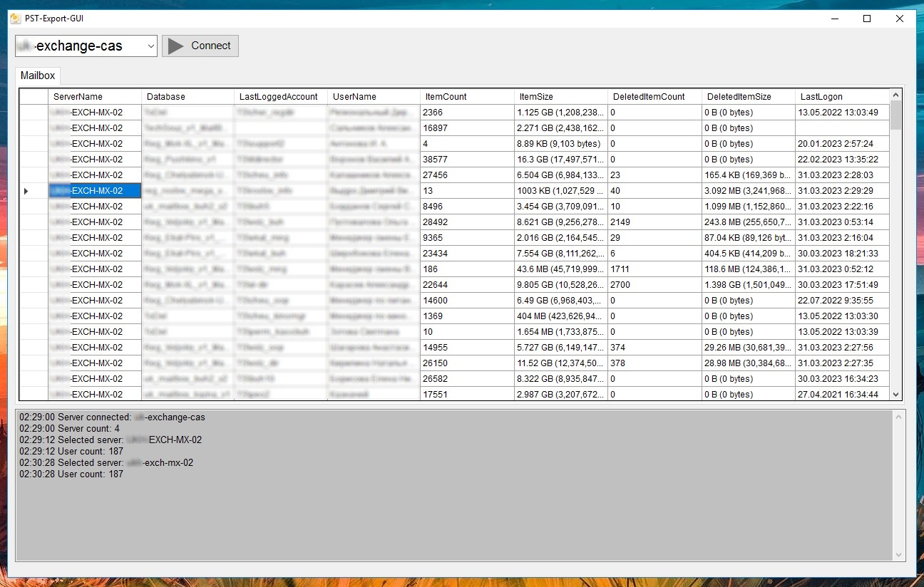The image size is (924, 587).
Task: Click the PST-Export-GUI app icon in title bar
Action: click(x=15, y=19)
